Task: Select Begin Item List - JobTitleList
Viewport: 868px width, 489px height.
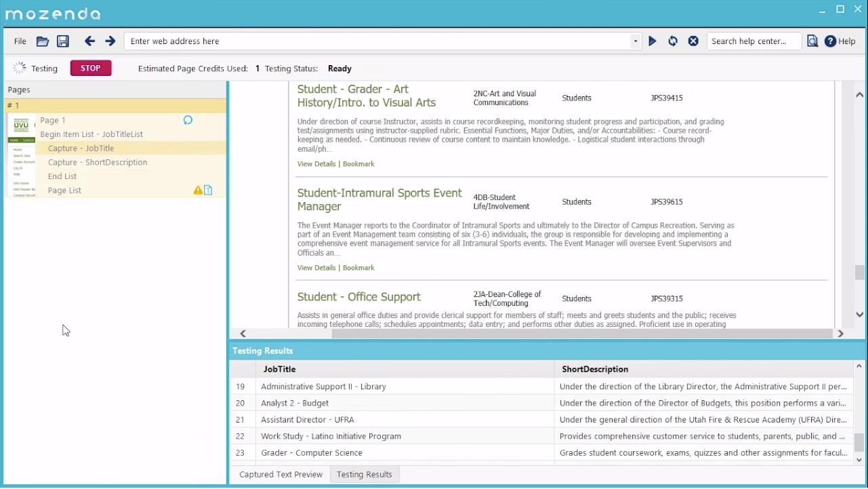Action: pyautogui.click(x=130, y=134)
